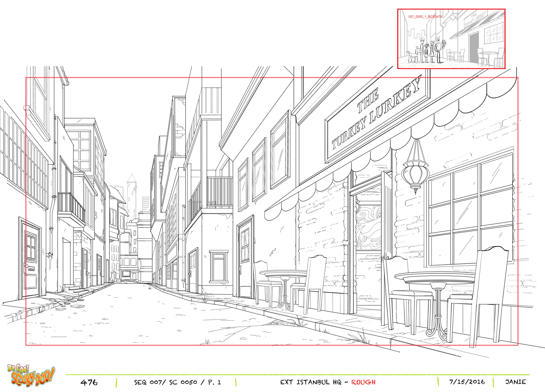This screenshot has width=545, height=392.
Task: Click the 'EXT ISTANBUL HQ' title text
Action: point(311,382)
